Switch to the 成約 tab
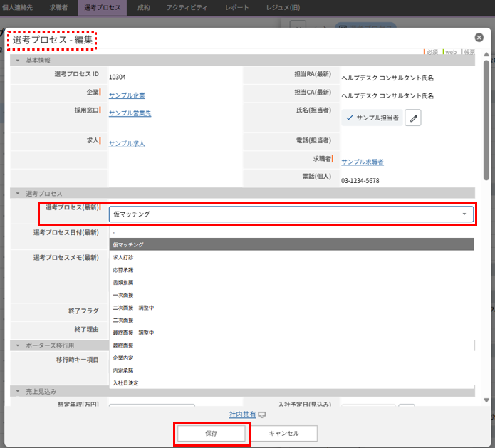The image size is (495, 448). click(x=143, y=7)
